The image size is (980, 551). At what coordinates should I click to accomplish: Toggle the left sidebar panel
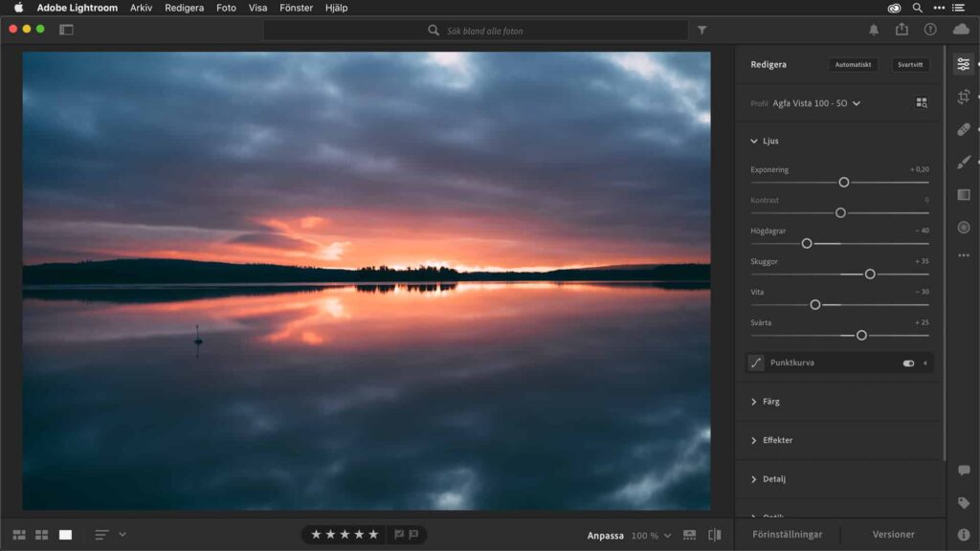(x=66, y=30)
